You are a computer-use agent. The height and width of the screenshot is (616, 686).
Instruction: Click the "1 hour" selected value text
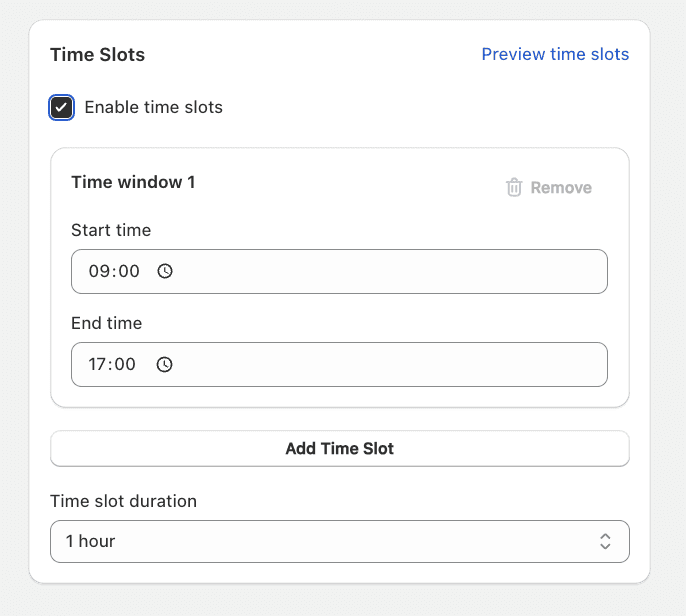click(91, 541)
